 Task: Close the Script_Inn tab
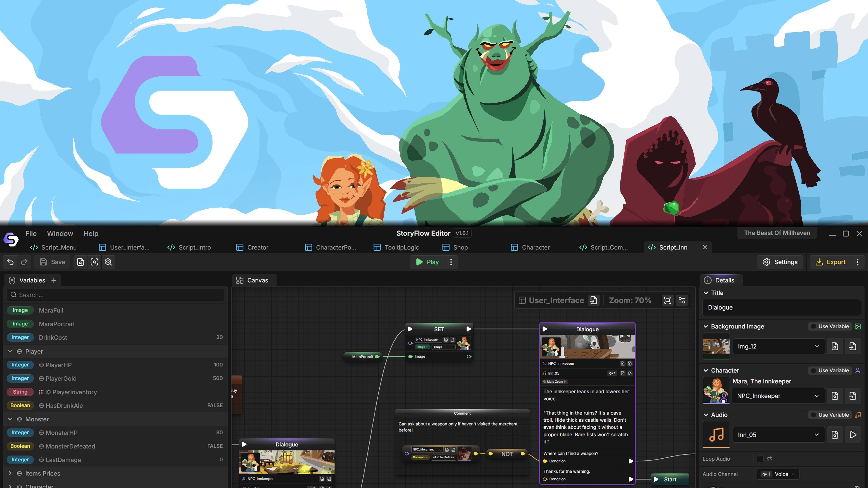[705, 247]
